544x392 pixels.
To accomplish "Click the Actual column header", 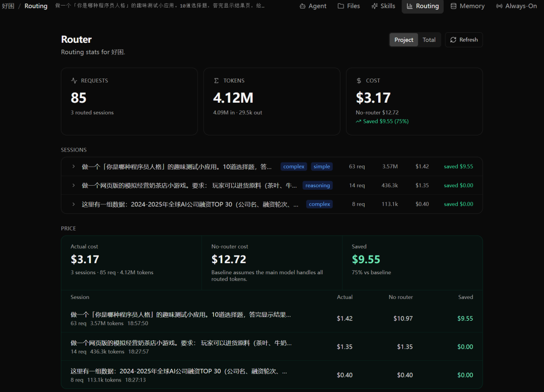I will coord(345,297).
